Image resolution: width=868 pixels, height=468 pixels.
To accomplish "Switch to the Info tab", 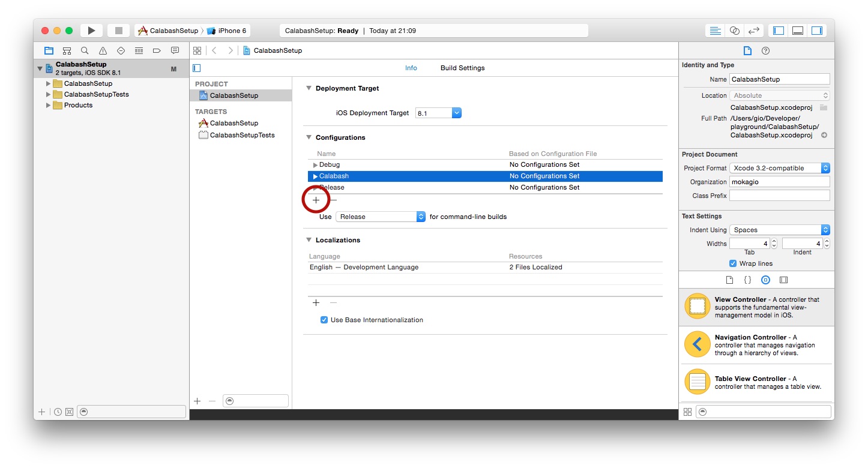I will point(411,68).
